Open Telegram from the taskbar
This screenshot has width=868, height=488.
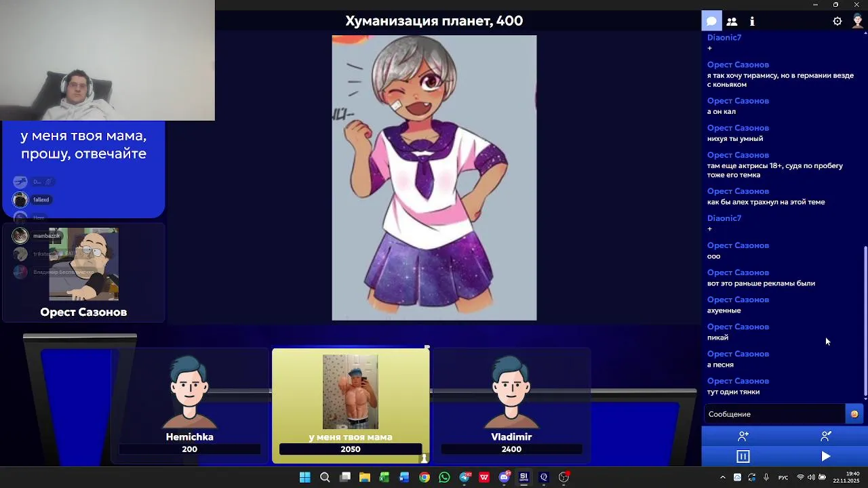click(x=465, y=477)
